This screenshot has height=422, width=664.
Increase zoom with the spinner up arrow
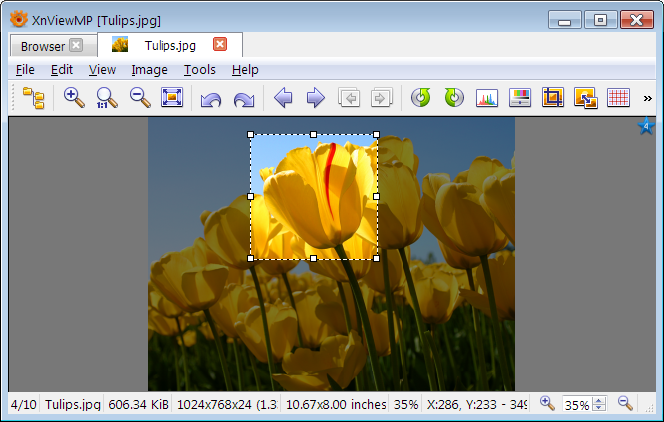(599, 400)
